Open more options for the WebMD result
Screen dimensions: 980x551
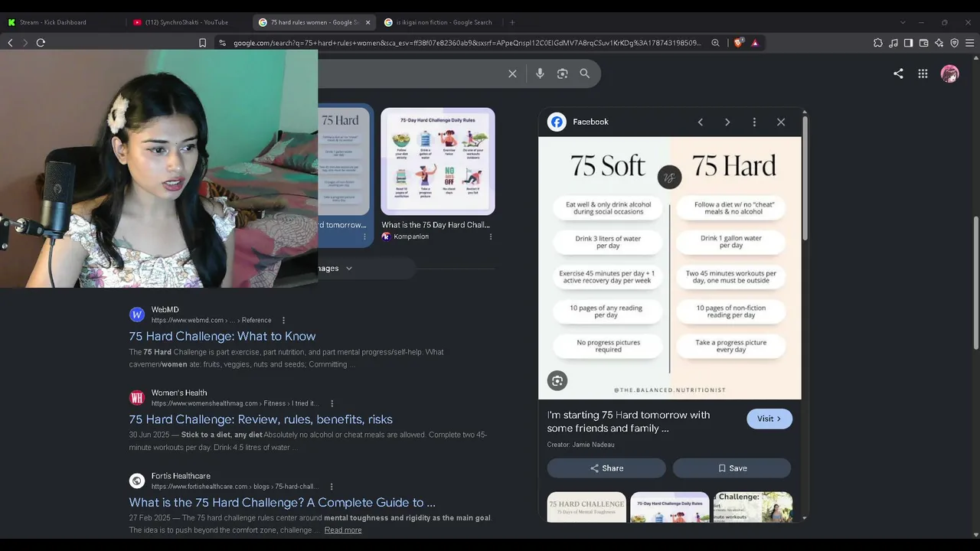(283, 320)
